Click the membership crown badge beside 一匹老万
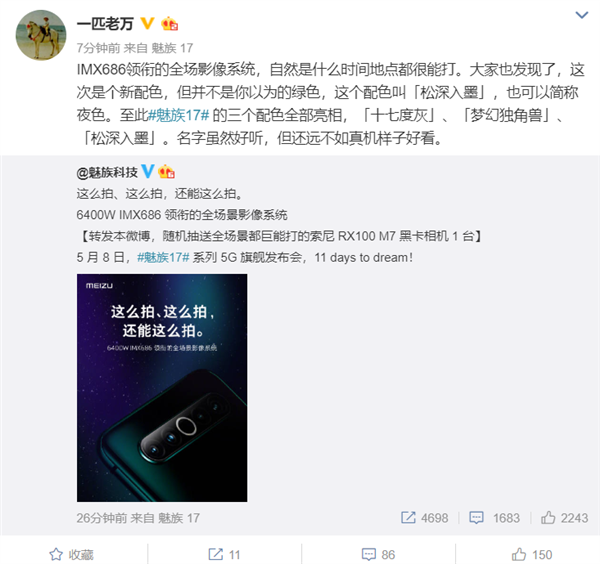The height and width of the screenshot is (564, 600). click(x=169, y=24)
